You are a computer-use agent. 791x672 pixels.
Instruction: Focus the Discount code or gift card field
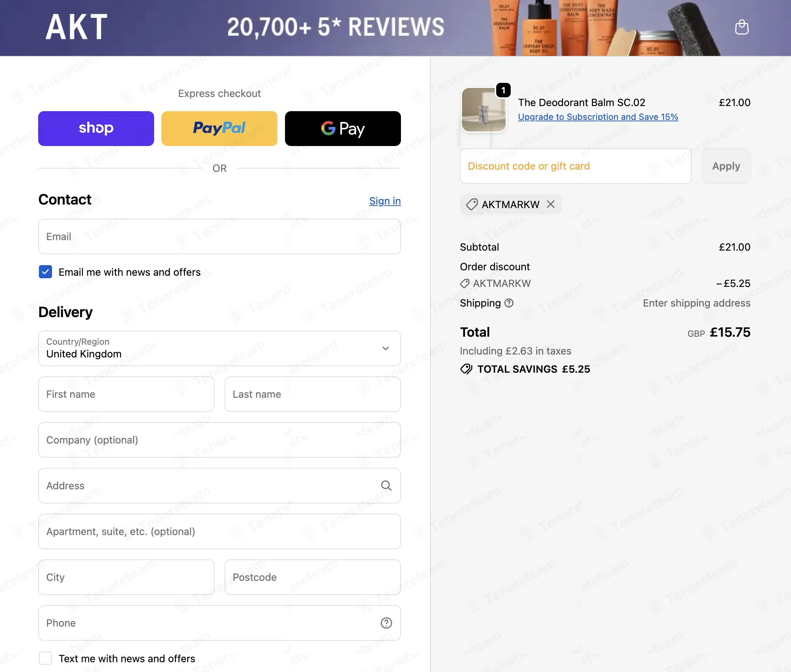[575, 166]
